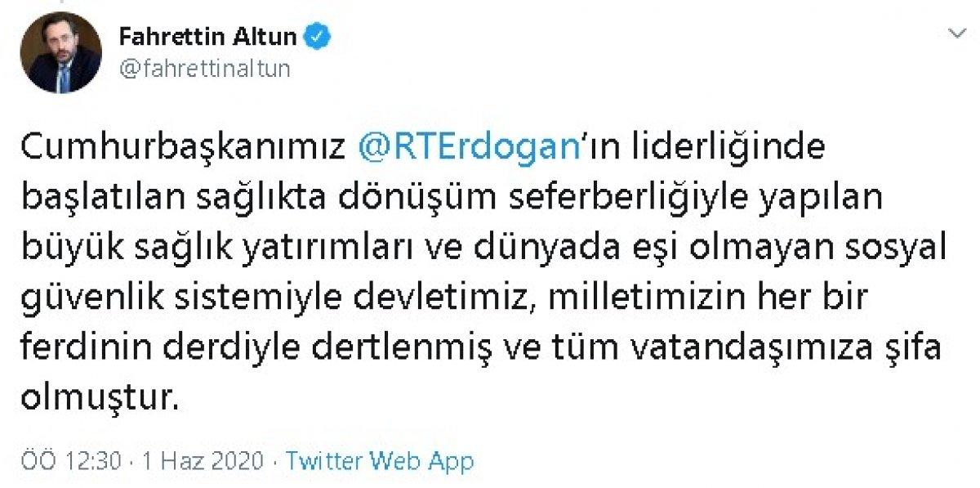Click the @fahrettinaltun username handle

[204, 69]
